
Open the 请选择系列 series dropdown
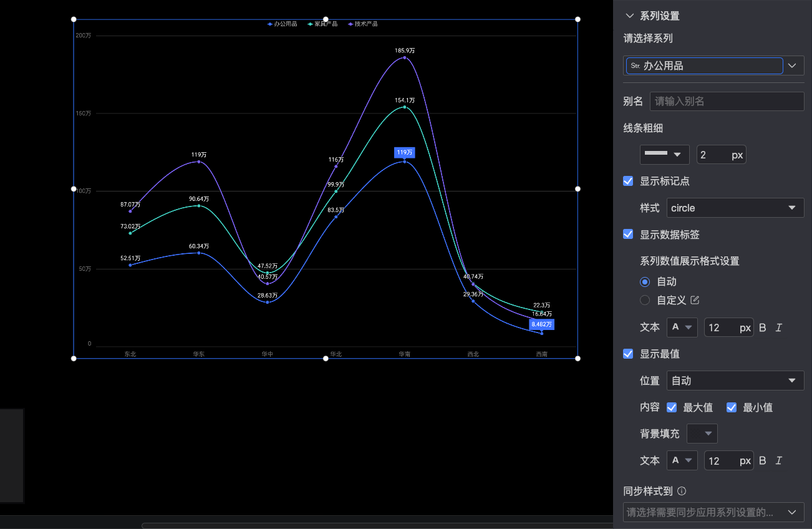[714, 66]
